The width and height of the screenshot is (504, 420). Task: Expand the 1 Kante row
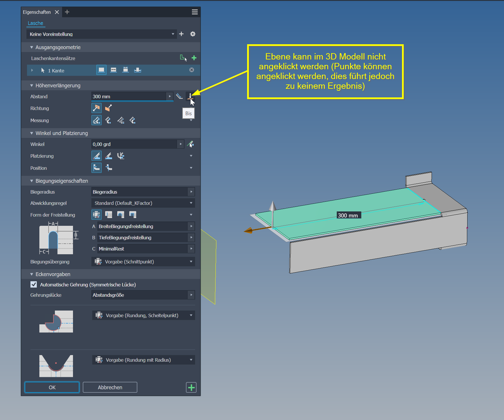point(32,70)
